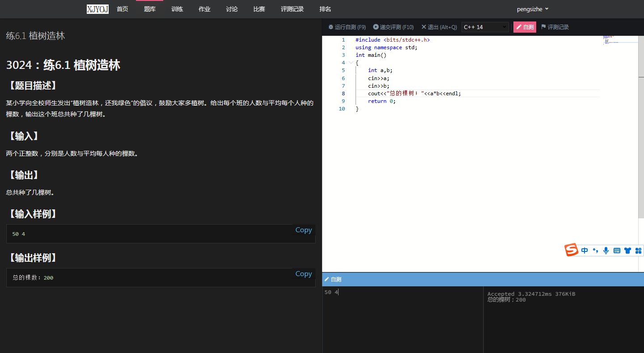This screenshot has width=644, height=353.
Task: Copy the input sample 50 4
Action: pos(303,230)
